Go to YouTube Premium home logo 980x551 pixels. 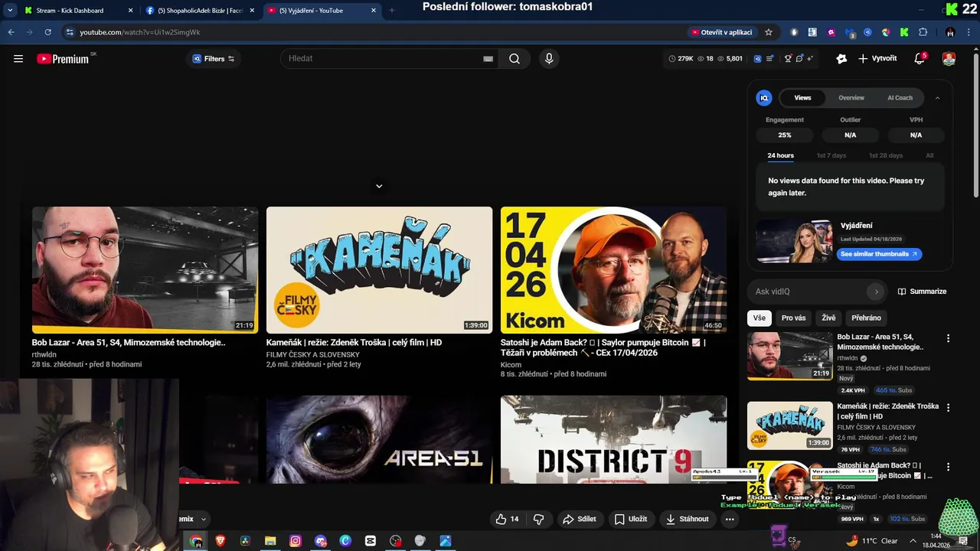click(63, 59)
